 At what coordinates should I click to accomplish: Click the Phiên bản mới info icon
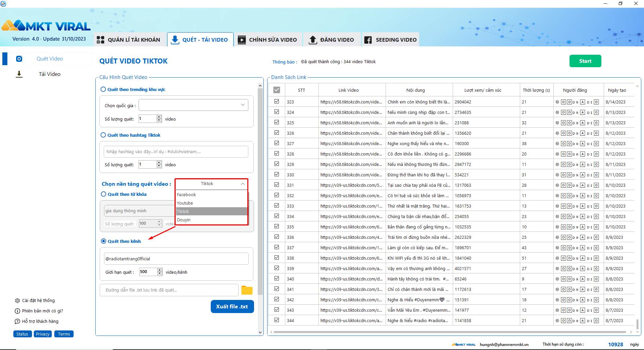(x=17, y=311)
